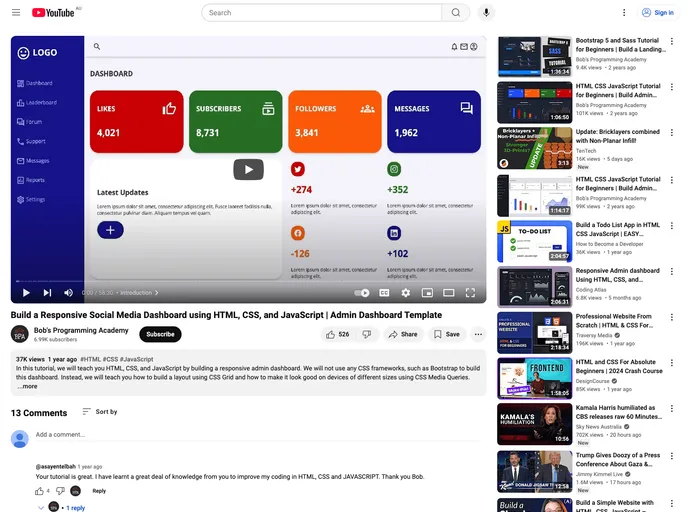Open the Sort by comments dropdown
The width and height of the screenshot is (688, 512).
100,412
